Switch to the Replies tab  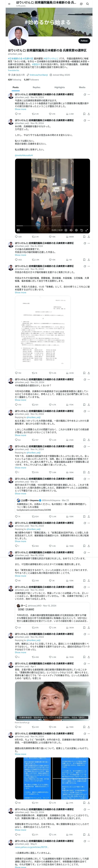36,87
